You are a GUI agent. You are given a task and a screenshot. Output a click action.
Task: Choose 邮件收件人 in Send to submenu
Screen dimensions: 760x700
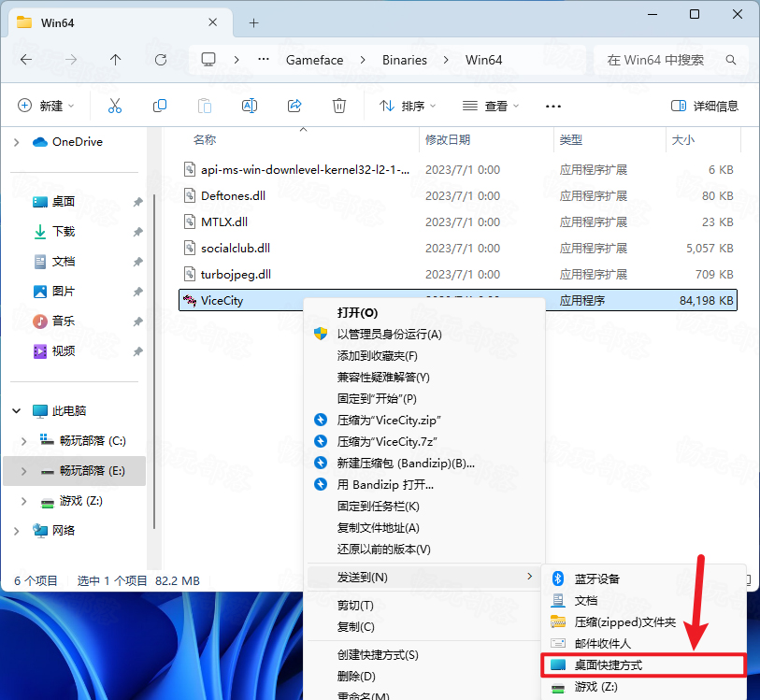(643, 643)
